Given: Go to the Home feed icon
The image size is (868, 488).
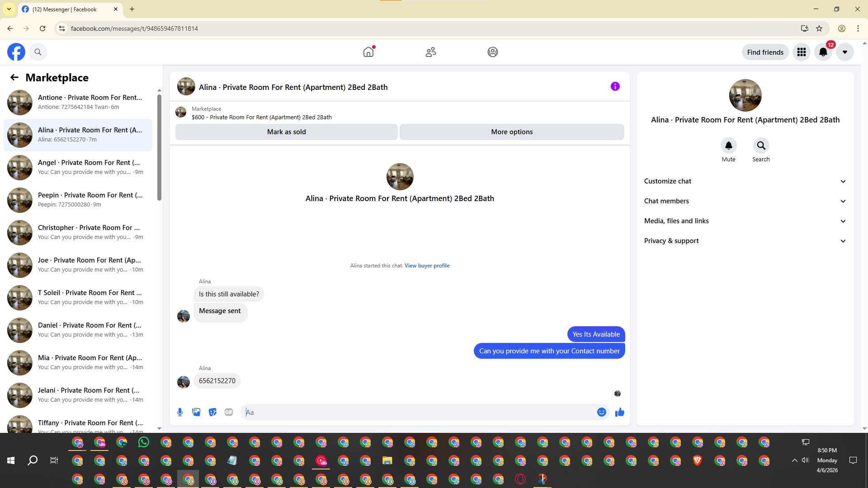Looking at the screenshot, I should coord(368,52).
